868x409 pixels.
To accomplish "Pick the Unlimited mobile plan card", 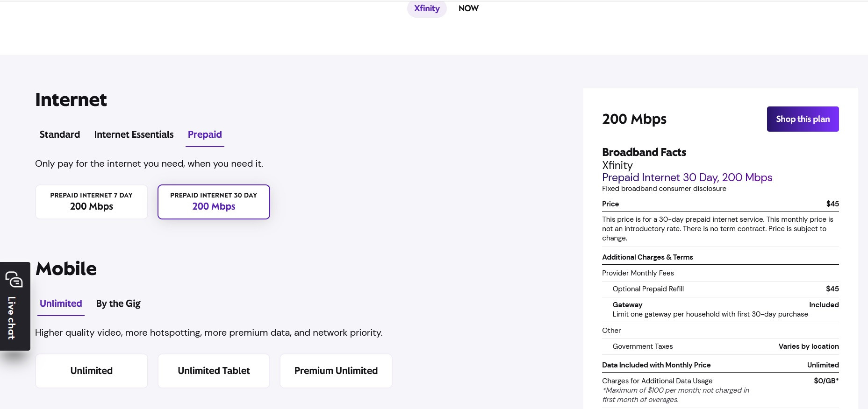I will pyautogui.click(x=92, y=371).
